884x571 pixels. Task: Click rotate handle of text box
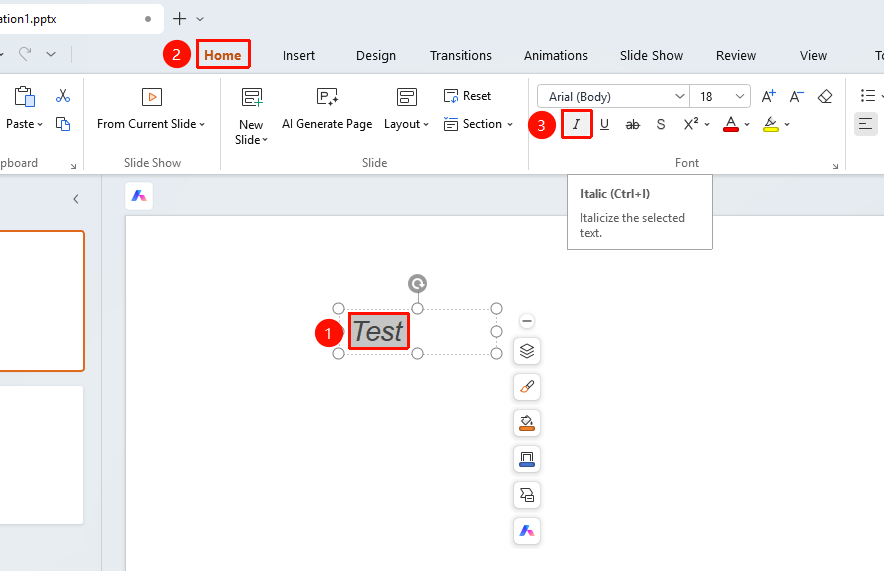[417, 284]
